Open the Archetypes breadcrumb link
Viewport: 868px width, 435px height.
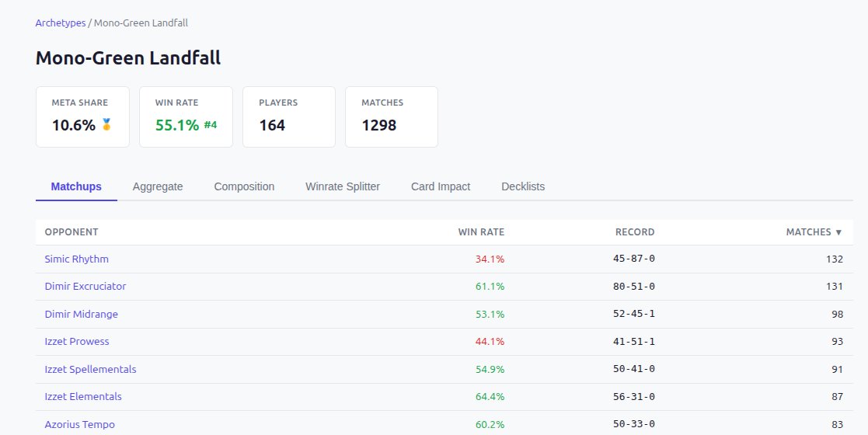click(x=61, y=23)
